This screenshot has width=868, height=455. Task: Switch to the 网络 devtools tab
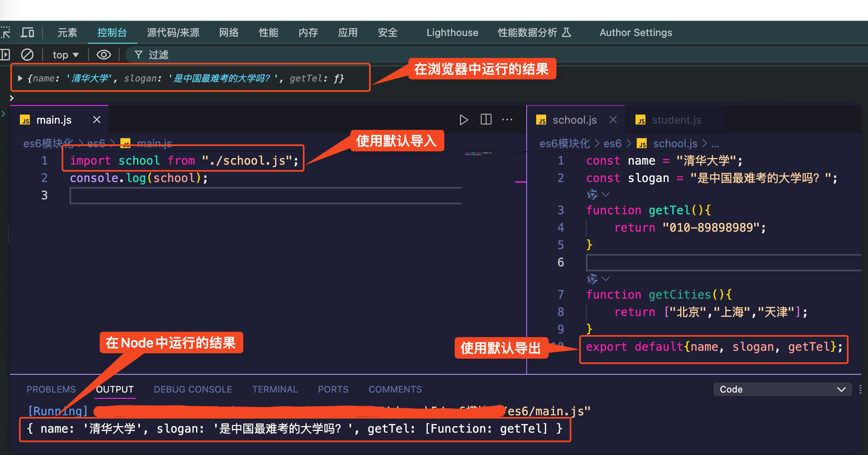(x=229, y=32)
